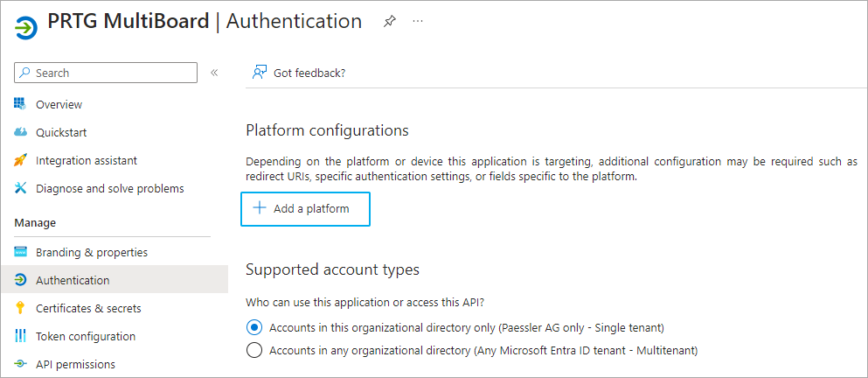The image size is (868, 378).
Task: Click the Supported account types heading
Action: coord(333,269)
